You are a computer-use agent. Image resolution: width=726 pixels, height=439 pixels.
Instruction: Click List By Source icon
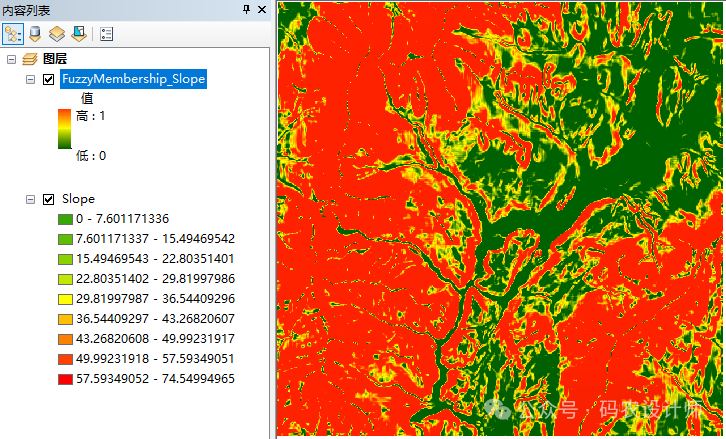click(35, 33)
